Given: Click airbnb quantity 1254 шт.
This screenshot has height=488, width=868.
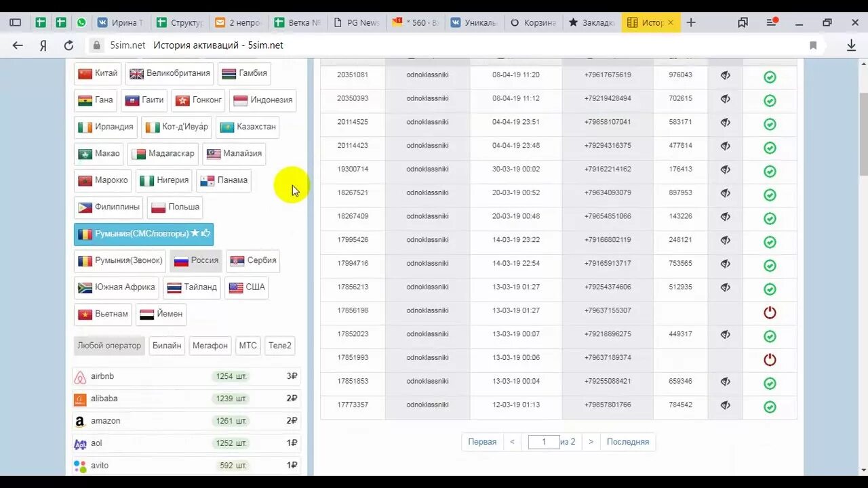Looking at the screenshot, I should (231, 377).
